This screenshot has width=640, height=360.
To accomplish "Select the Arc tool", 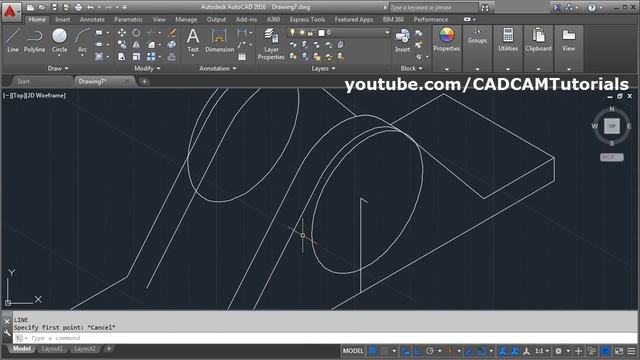I will (82, 41).
